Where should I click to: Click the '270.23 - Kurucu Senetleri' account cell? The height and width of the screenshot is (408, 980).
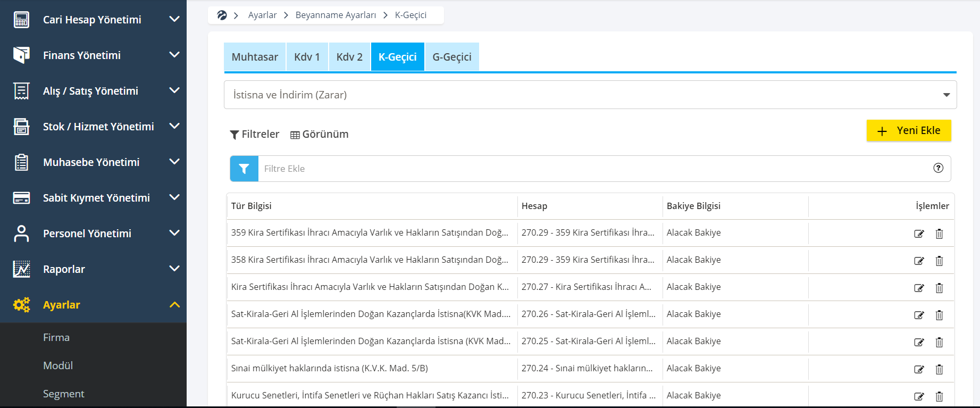589,395
